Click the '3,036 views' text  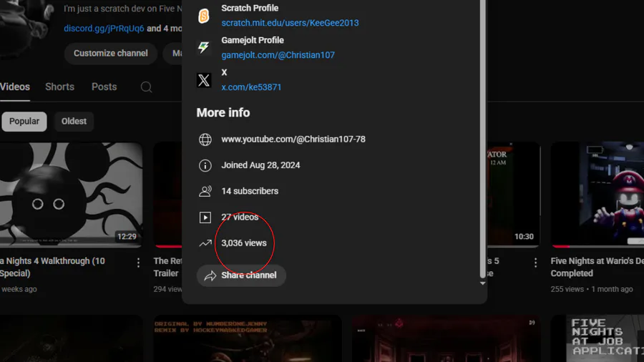(244, 243)
